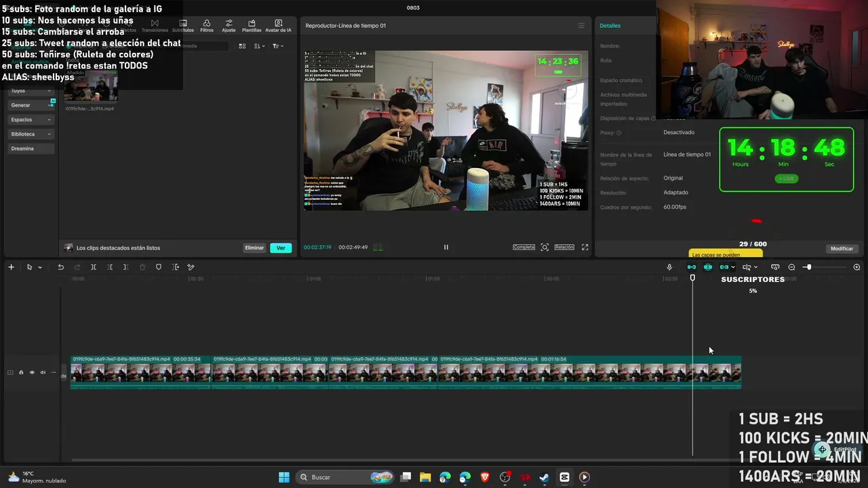The height and width of the screenshot is (488, 868).
Task: Lock the main video track
Action: coord(21,372)
